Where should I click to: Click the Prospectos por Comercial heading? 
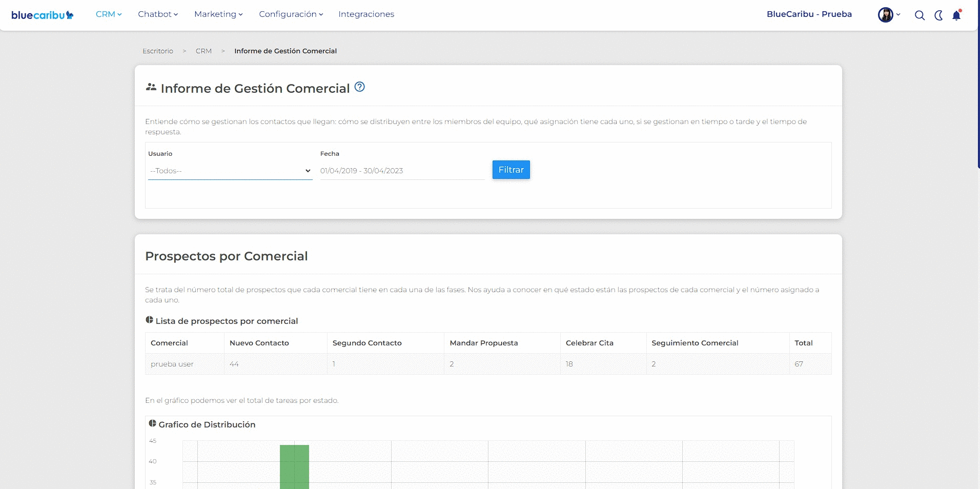pos(227,256)
